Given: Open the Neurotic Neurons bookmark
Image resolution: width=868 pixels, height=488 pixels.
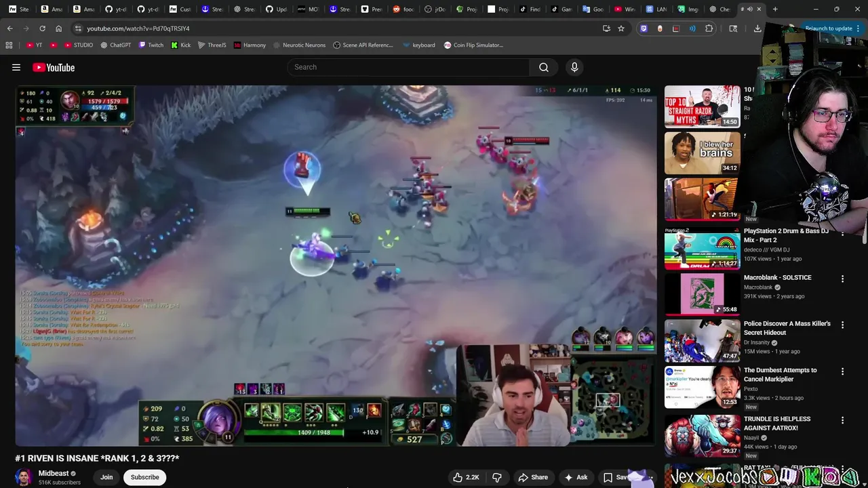Looking at the screenshot, I should tap(299, 45).
